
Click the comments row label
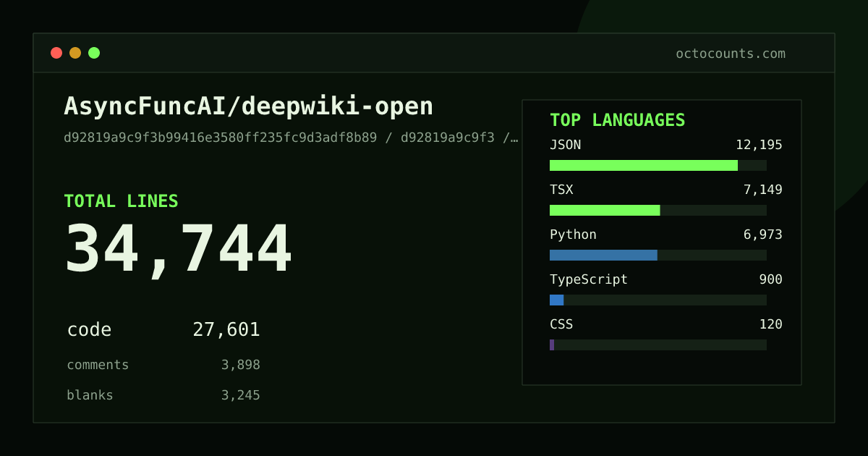(x=98, y=365)
